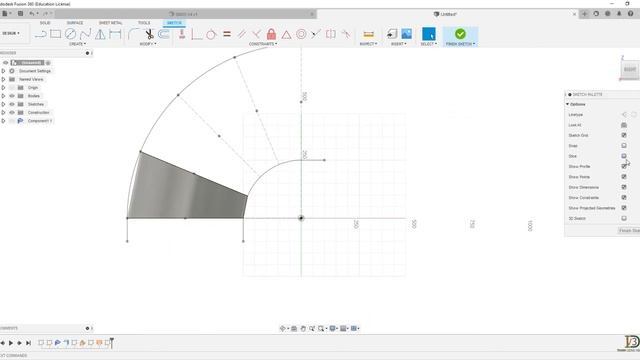
Task: Apply the Horizontal/Vertical constraint
Action: point(182,34)
